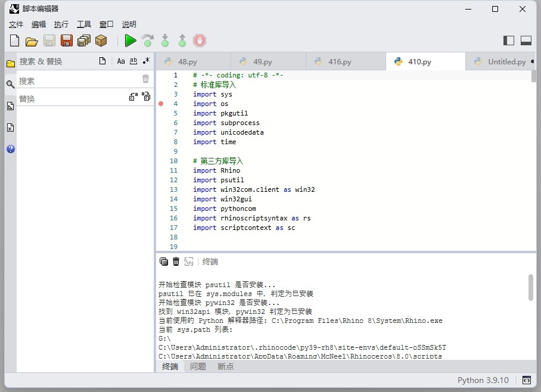Click the package box icon
Viewport: 541px width, 392px height.
click(101, 41)
